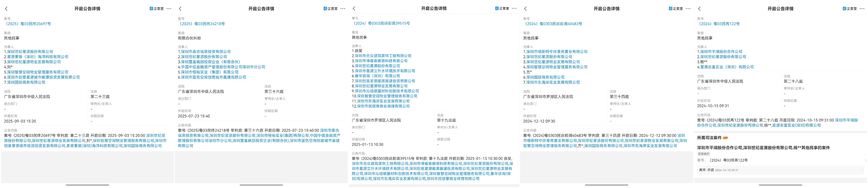Open more options on 民再122号 screen
This screenshot has width=868, height=188.
point(862,9)
